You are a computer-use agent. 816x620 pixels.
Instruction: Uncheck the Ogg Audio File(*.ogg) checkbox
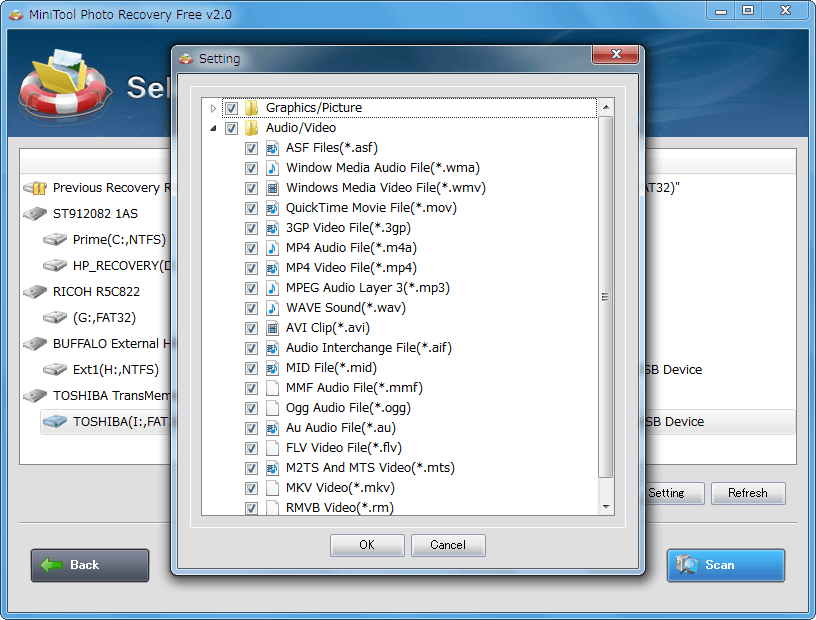click(251, 408)
